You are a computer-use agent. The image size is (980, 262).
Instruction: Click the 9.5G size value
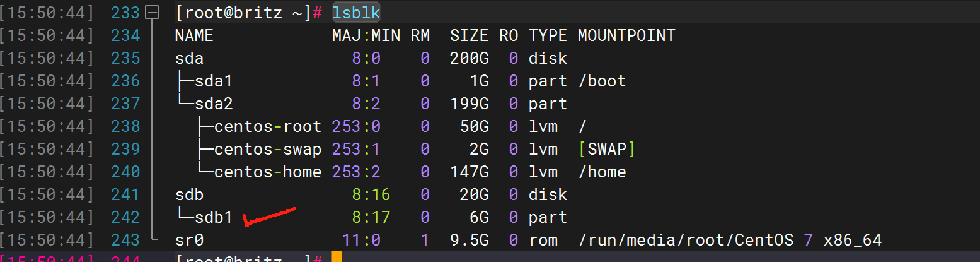[x=470, y=240]
